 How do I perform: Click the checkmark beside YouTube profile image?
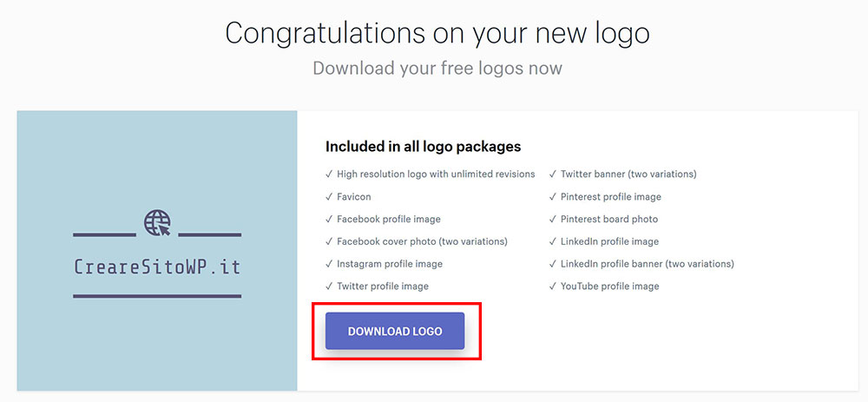(552, 287)
